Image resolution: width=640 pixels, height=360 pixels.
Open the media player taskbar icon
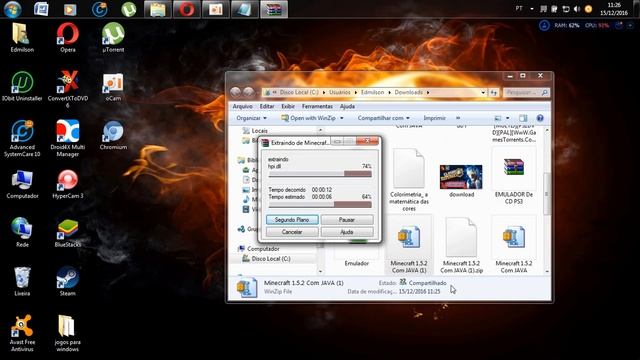70,9
